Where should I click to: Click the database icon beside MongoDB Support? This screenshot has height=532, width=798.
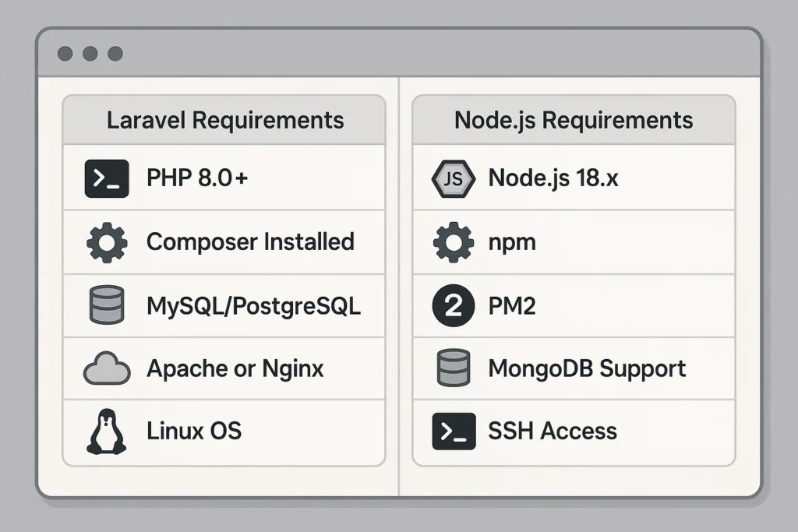[454, 368]
